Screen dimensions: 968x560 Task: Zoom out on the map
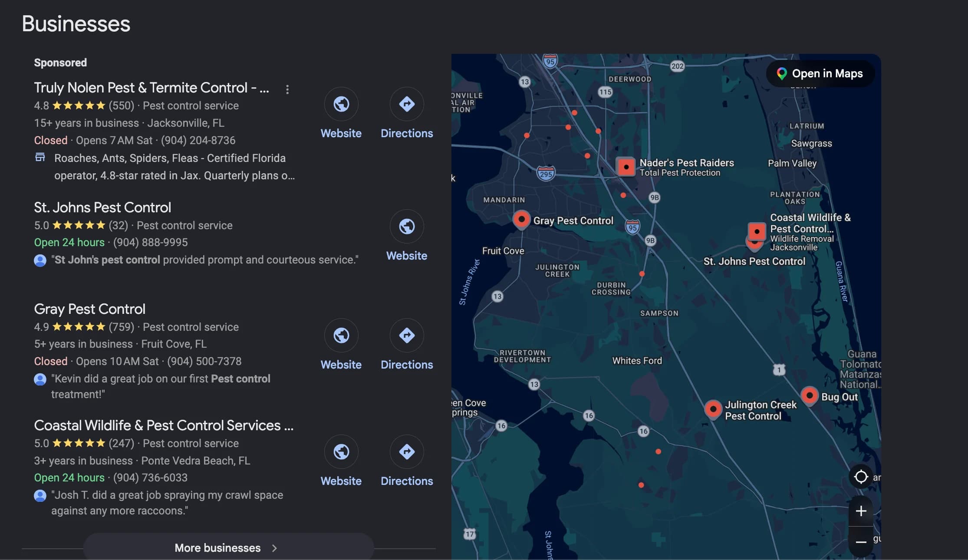point(861,542)
